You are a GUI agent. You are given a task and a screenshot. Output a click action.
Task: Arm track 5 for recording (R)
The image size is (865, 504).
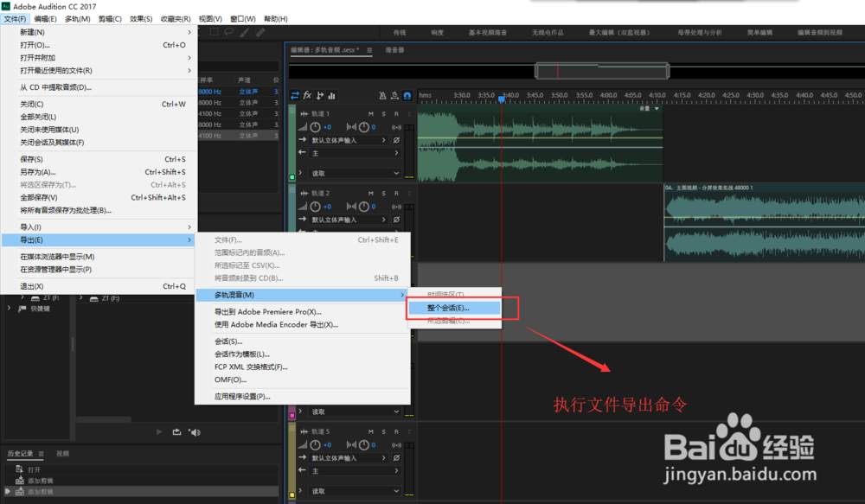tap(396, 431)
